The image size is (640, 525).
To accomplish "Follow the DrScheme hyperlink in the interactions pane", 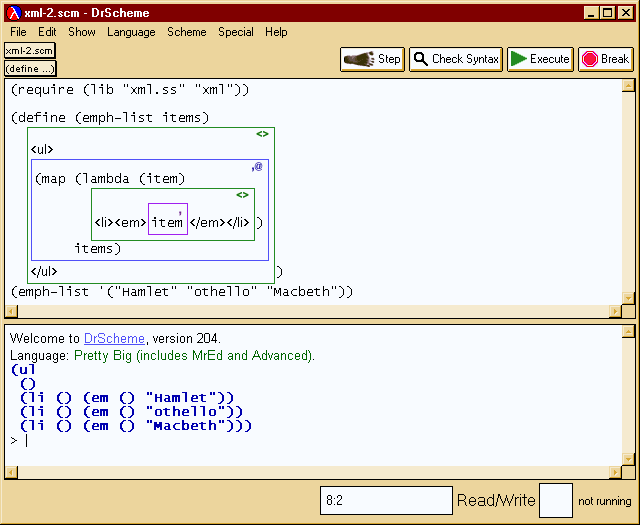I will 114,338.
